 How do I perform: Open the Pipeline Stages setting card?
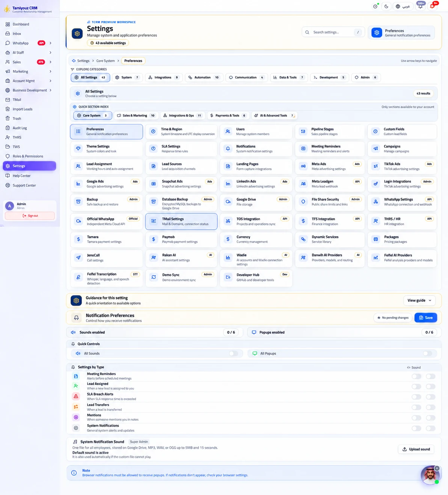point(330,131)
